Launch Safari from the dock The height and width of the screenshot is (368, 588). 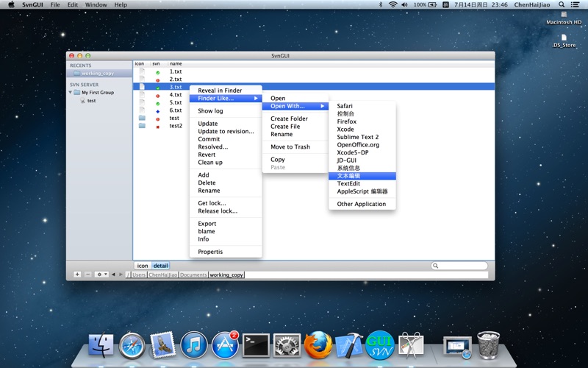coord(132,344)
